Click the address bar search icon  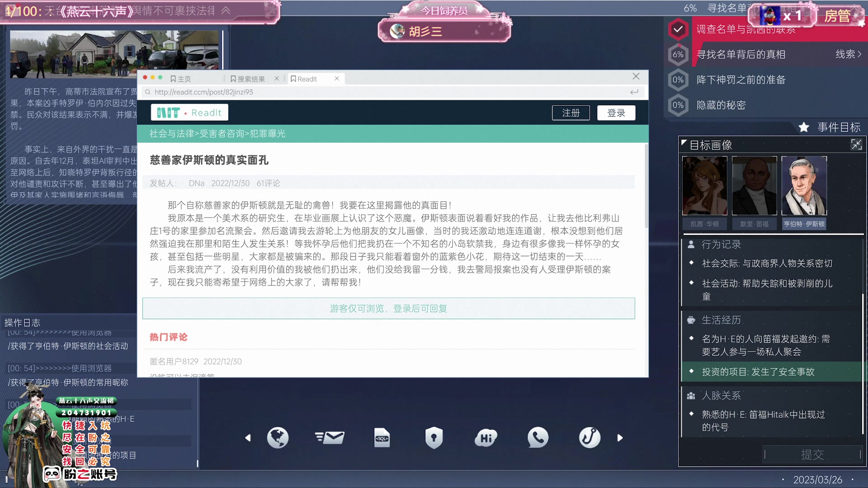point(148,92)
